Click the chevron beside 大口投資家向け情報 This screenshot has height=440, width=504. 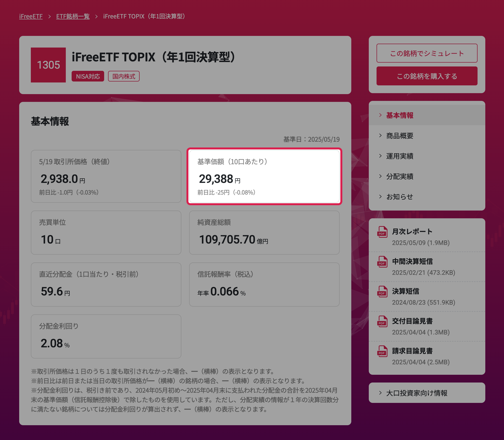(380, 393)
